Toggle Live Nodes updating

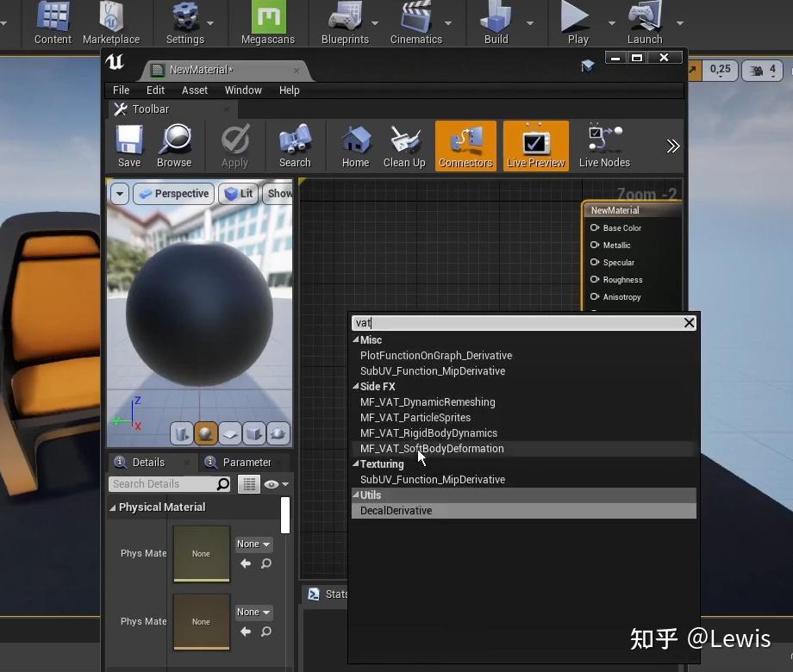pos(604,146)
